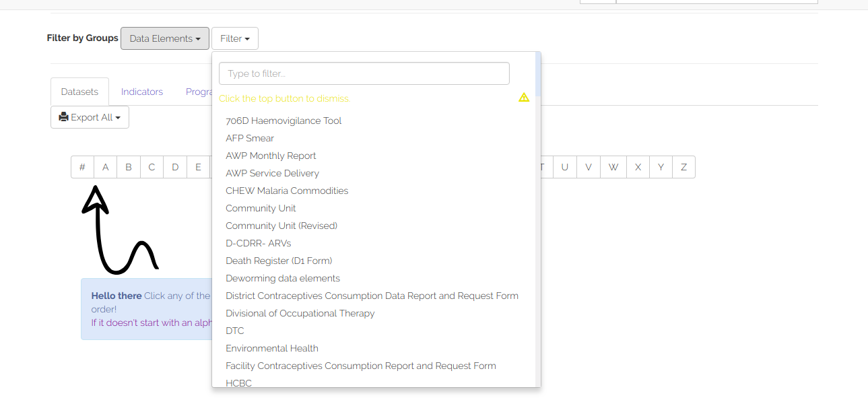Viewport: 868px width, 402px height.
Task: Click letter A in alphabet bar
Action: point(106,167)
